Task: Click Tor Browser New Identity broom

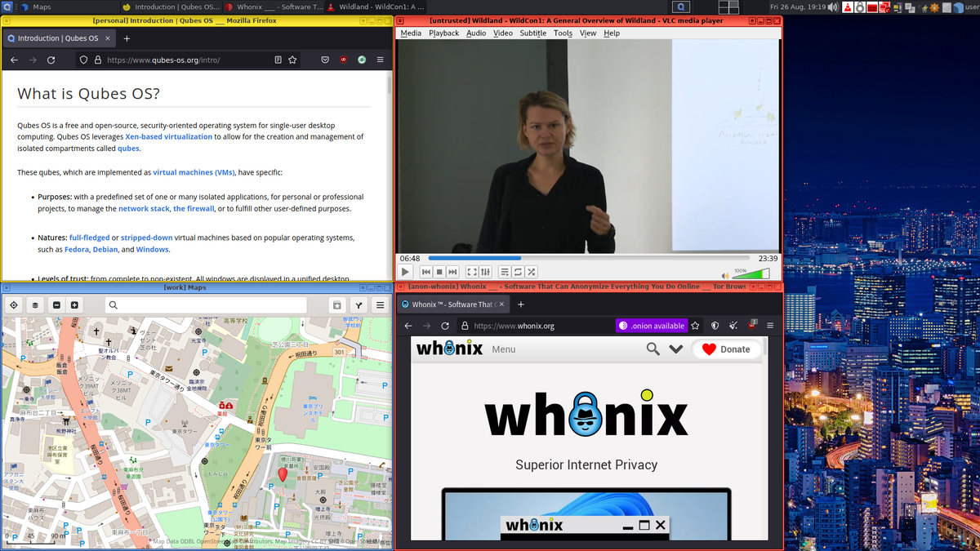Action: point(733,326)
